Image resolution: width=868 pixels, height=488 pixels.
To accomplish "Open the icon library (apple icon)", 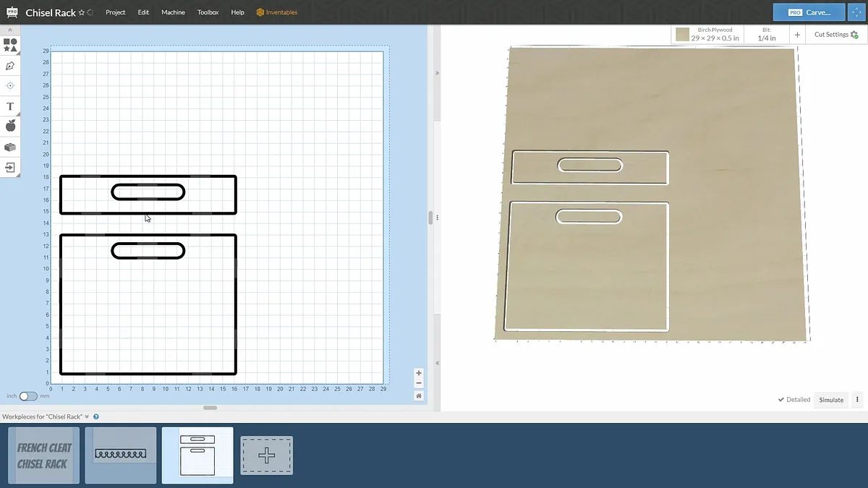I will point(10,127).
